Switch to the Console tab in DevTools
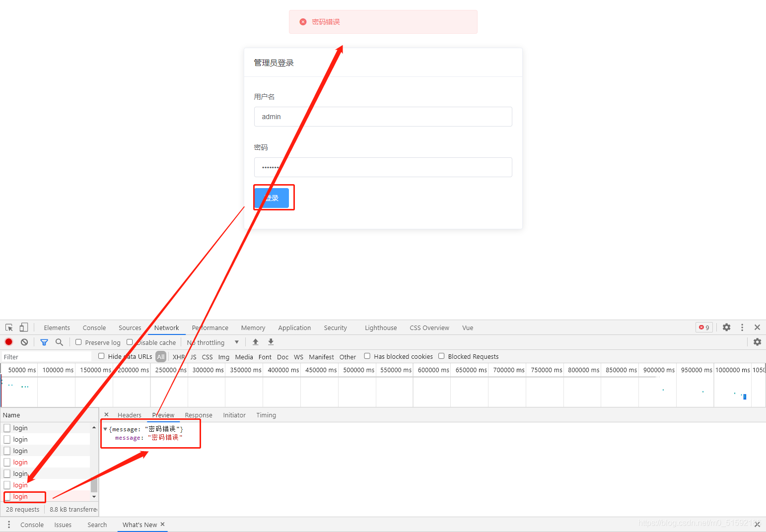 click(x=94, y=328)
